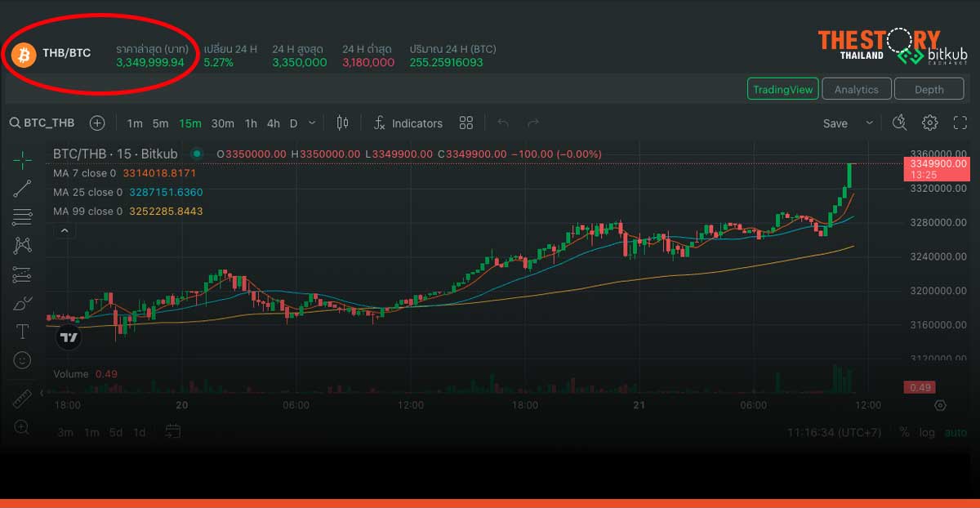Open the chart settings gear
The image size is (980, 508).
click(929, 123)
